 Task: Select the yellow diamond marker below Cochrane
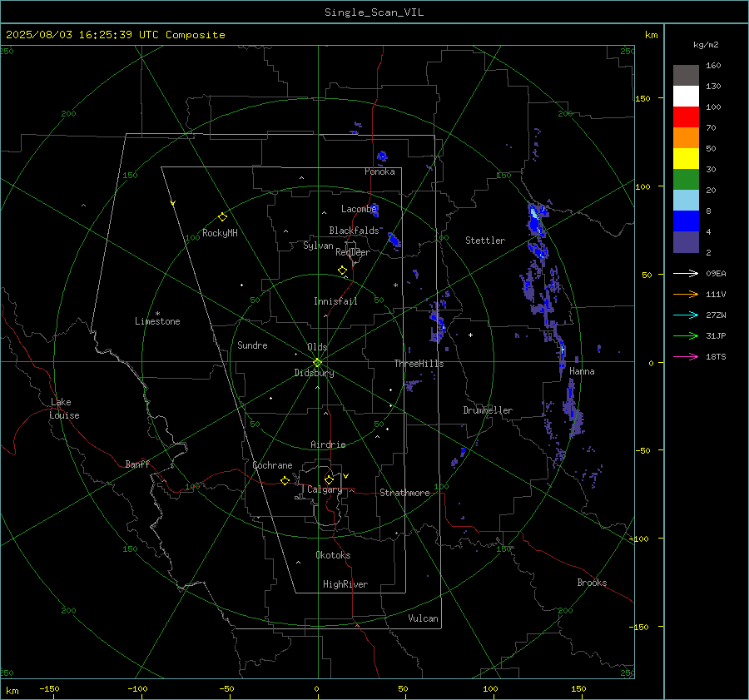(285, 480)
